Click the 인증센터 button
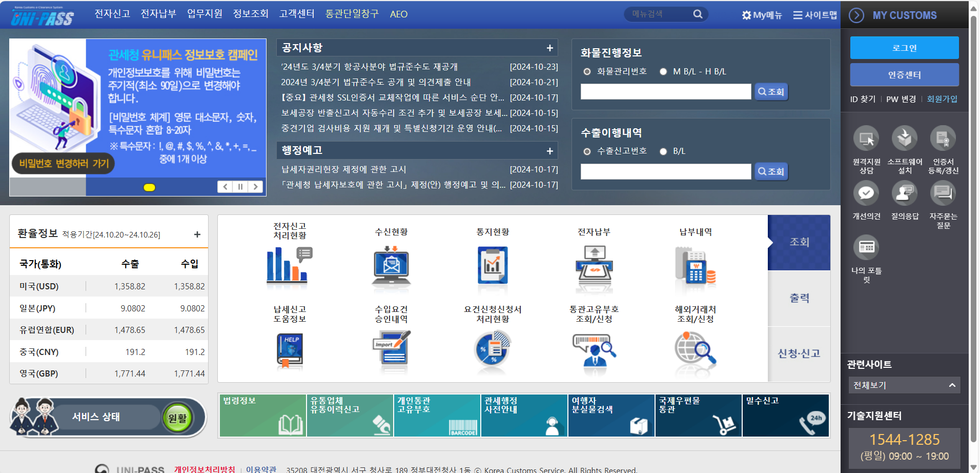980x473 pixels. pos(904,75)
